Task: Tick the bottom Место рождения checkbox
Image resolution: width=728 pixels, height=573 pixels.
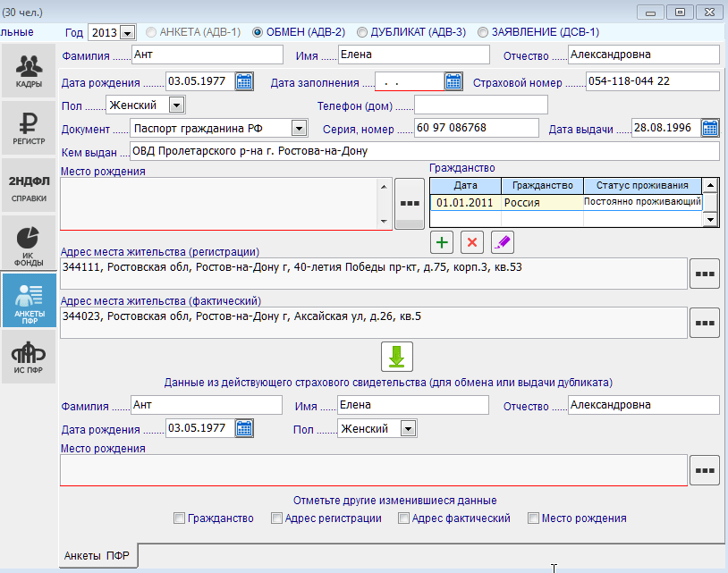Action: 533,518
